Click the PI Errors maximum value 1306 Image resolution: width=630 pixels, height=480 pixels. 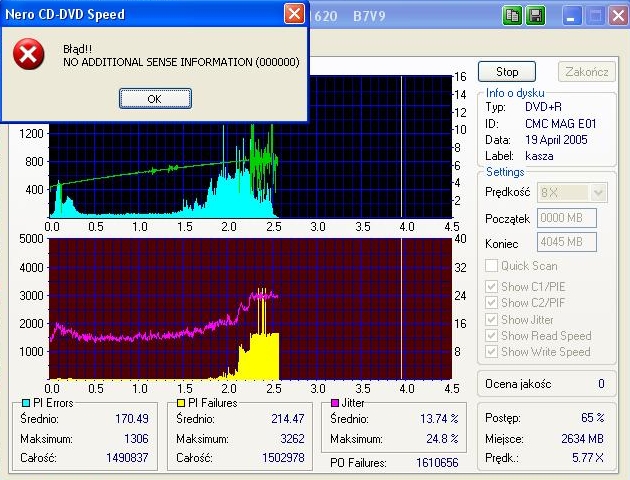[x=136, y=439]
